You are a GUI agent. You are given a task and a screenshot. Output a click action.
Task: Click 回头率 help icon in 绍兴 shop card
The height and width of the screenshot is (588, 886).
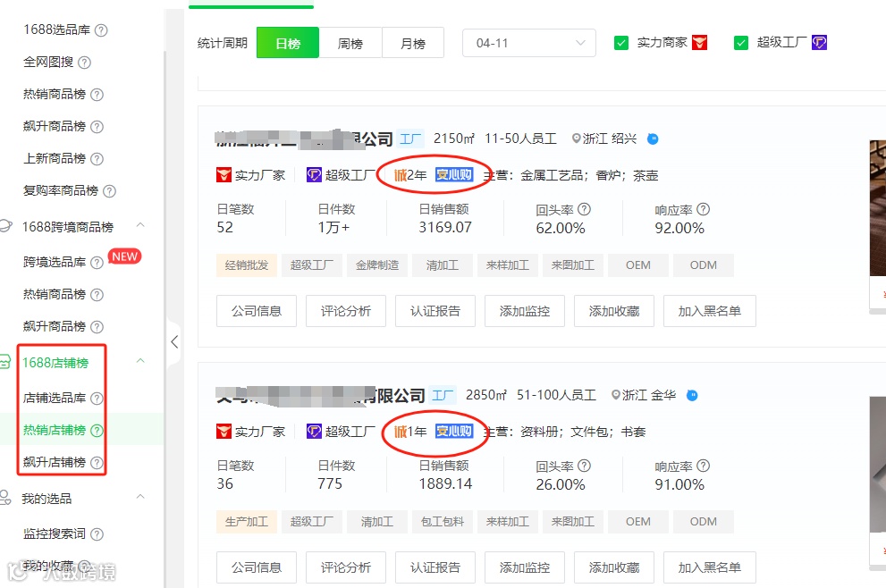585,210
